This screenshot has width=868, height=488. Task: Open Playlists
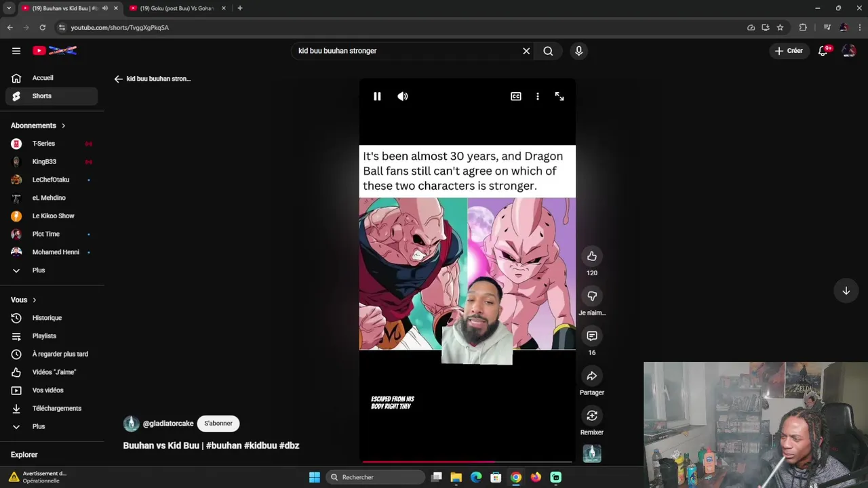52,336
